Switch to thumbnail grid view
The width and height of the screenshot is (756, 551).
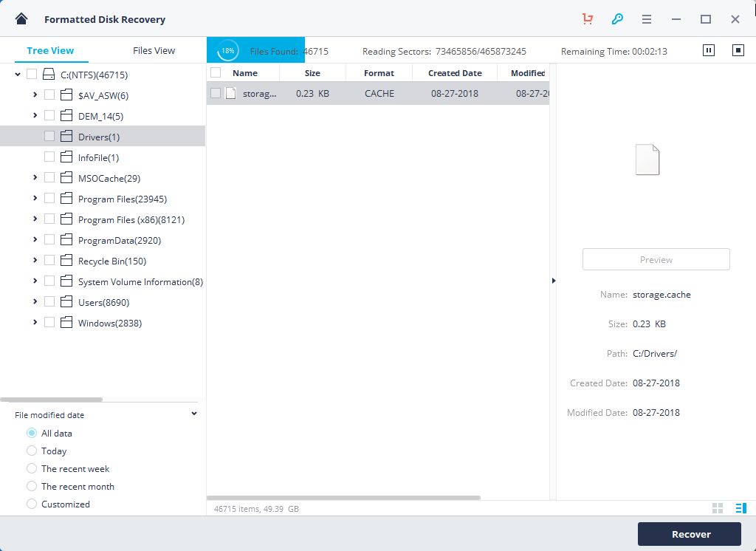click(717, 508)
